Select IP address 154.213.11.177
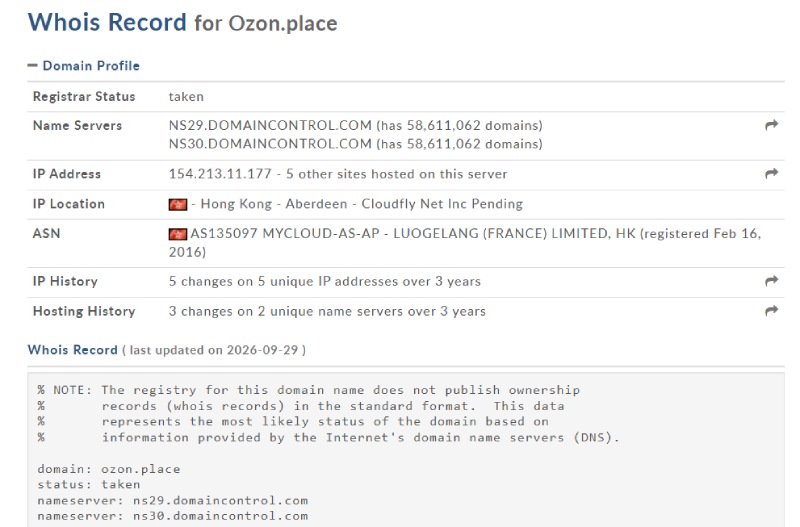The width and height of the screenshot is (800, 527). (220, 174)
